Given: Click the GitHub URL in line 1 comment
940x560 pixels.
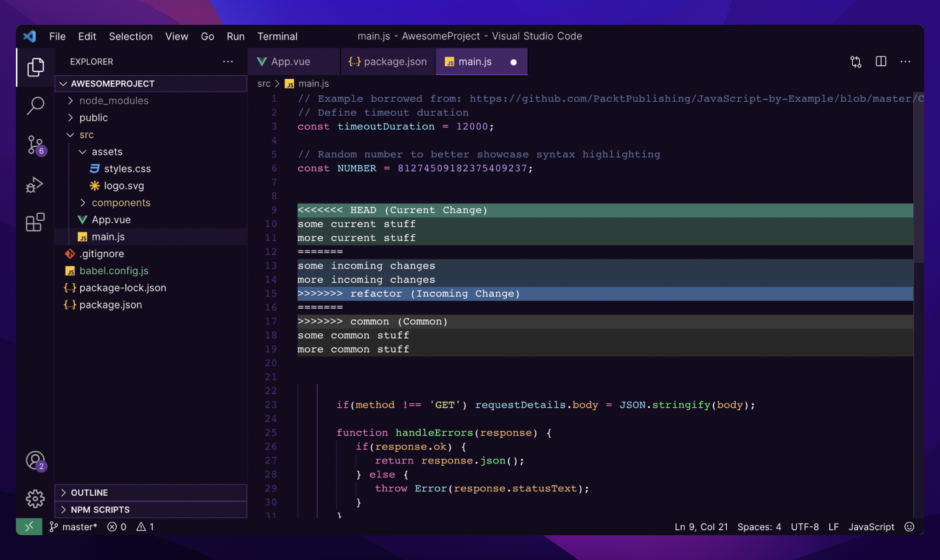Looking at the screenshot, I should pos(697,99).
